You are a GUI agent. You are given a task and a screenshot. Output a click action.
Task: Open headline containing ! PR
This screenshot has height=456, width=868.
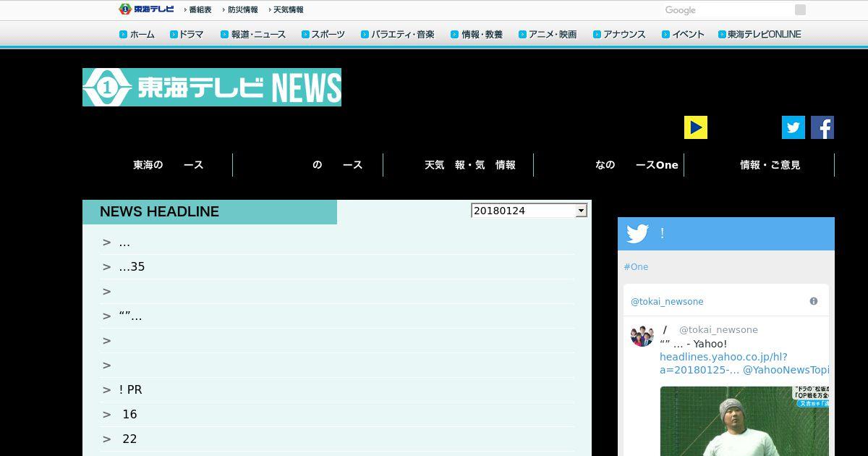(130, 390)
